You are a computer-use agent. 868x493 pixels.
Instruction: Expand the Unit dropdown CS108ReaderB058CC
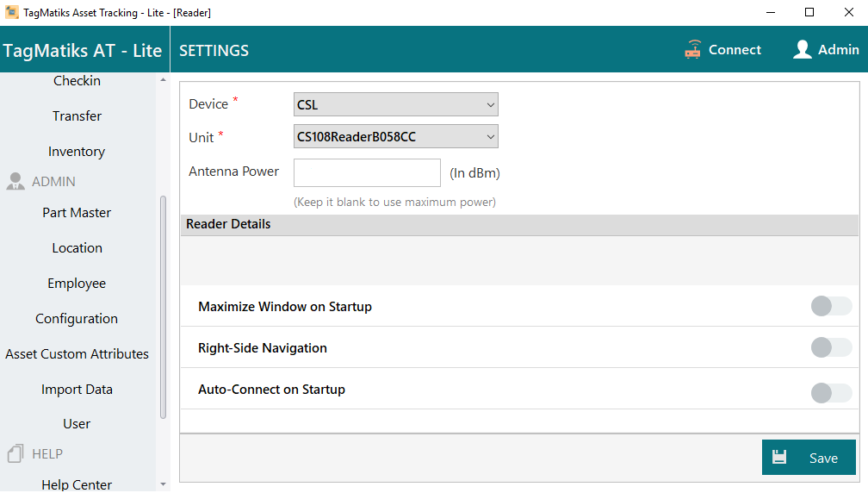tap(395, 137)
